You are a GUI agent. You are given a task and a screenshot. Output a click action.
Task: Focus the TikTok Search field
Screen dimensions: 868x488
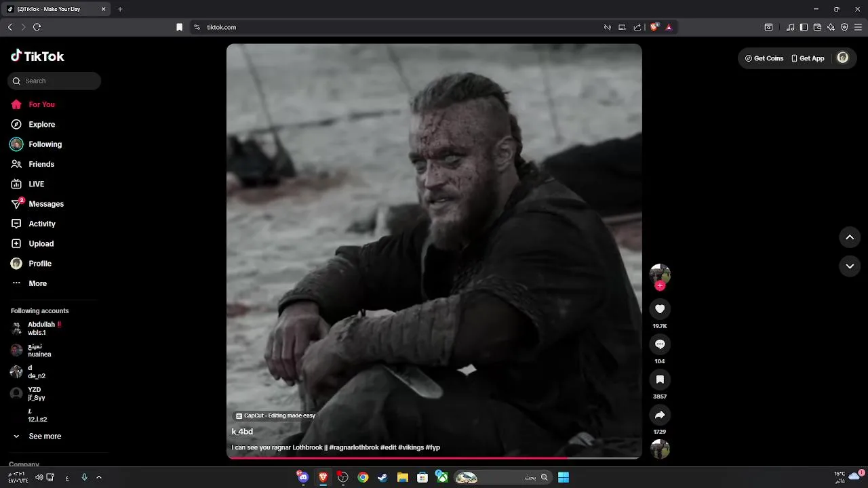coord(54,81)
